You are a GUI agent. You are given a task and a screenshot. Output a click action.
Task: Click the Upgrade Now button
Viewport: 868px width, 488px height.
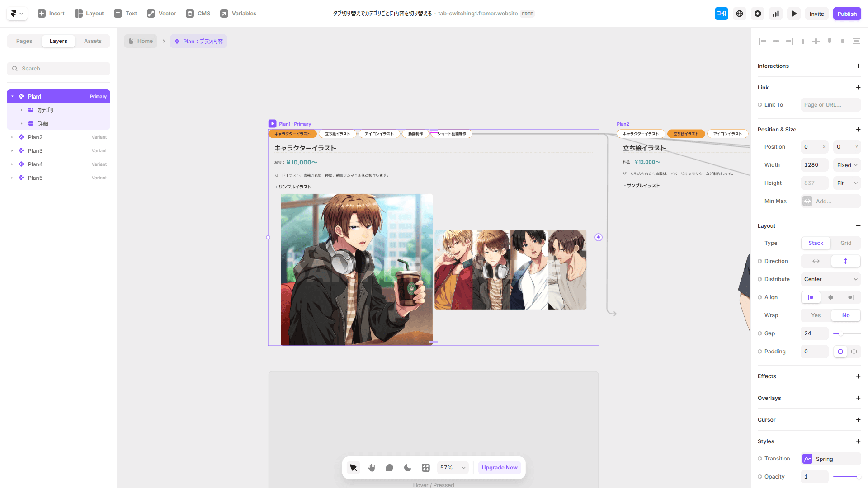click(x=499, y=468)
